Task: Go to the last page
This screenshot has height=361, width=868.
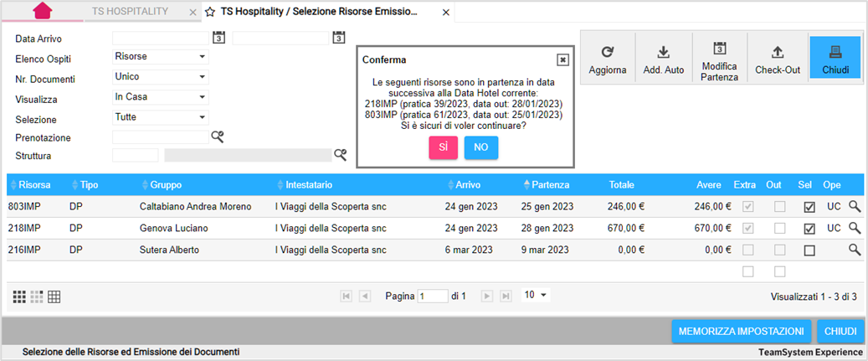Action: 506,297
